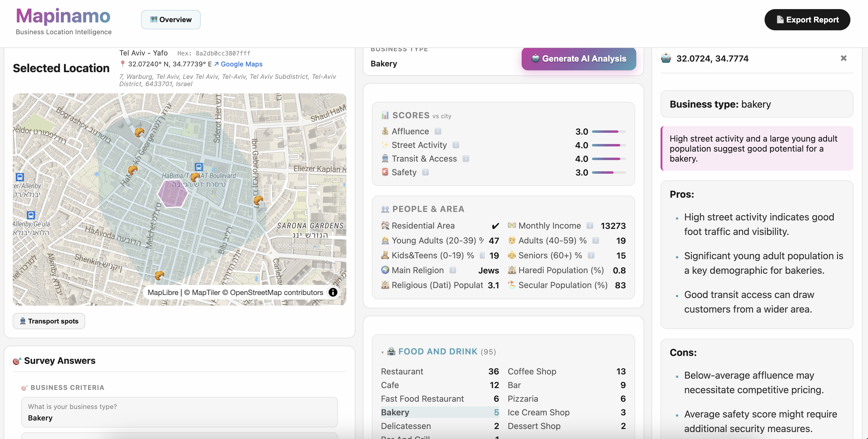Click the Monthly Income info icon
The height and width of the screenshot is (439, 868).
click(590, 226)
